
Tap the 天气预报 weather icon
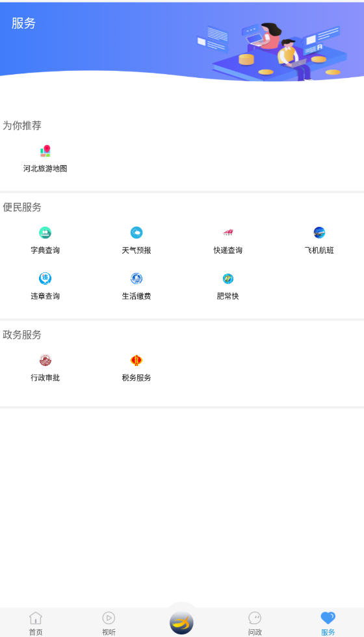point(136,233)
